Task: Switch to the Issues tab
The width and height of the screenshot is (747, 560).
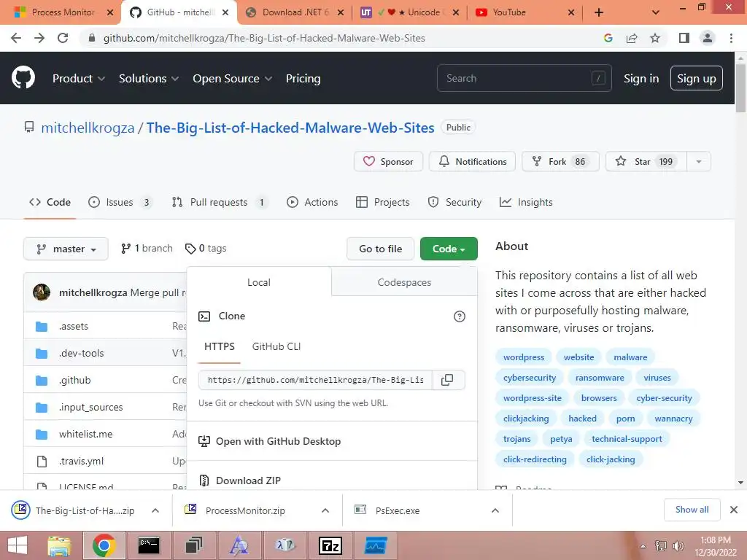Action: click(120, 203)
